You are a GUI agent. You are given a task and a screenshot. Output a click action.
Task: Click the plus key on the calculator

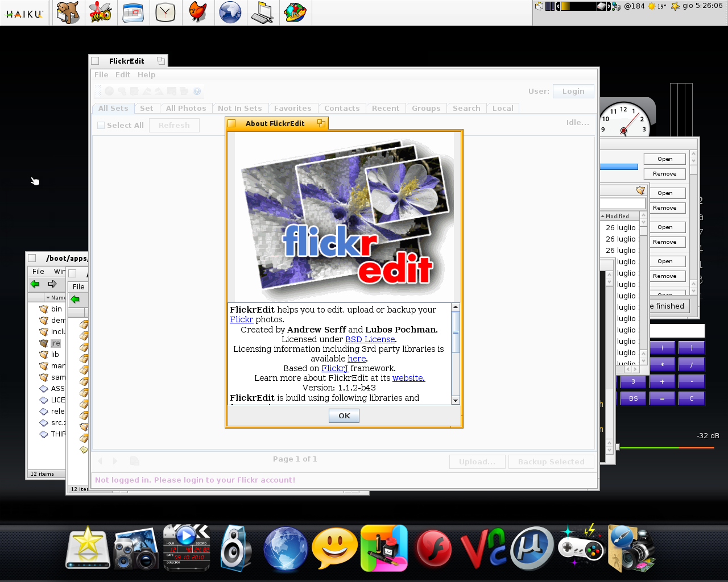(x=662, y=381)
